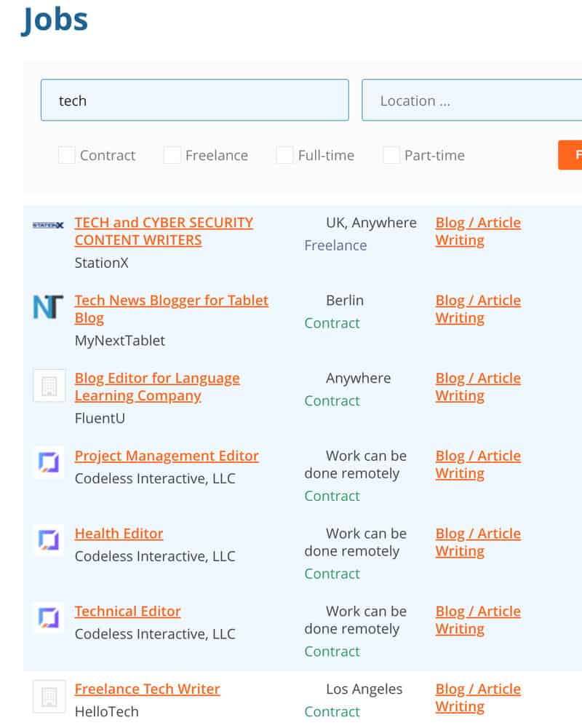Check the Full-time filter box
This screenshot has width=582, height=728.
tap(285, 155)
